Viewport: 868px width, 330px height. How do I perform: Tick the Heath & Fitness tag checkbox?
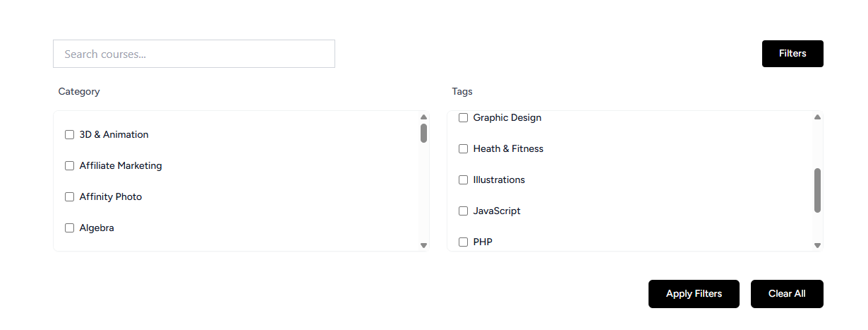pos(464,149)
